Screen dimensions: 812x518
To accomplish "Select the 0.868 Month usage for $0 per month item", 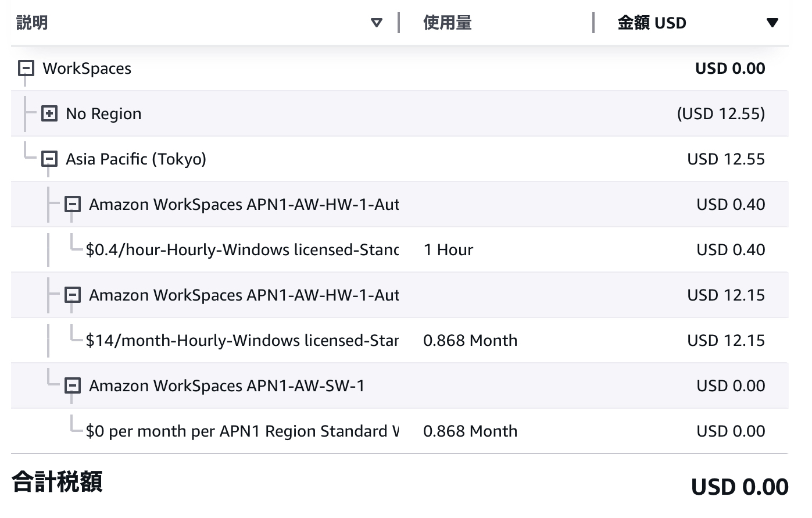I will point(470,431).
